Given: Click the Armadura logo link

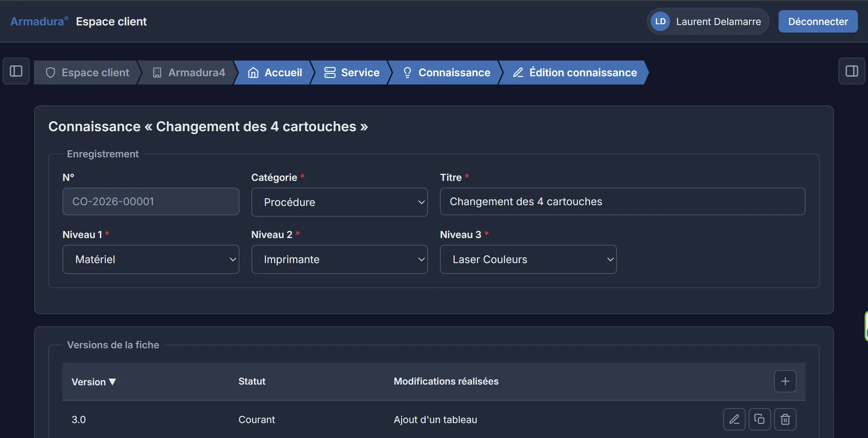Looking at the screenshot, I should pos(39,21).
